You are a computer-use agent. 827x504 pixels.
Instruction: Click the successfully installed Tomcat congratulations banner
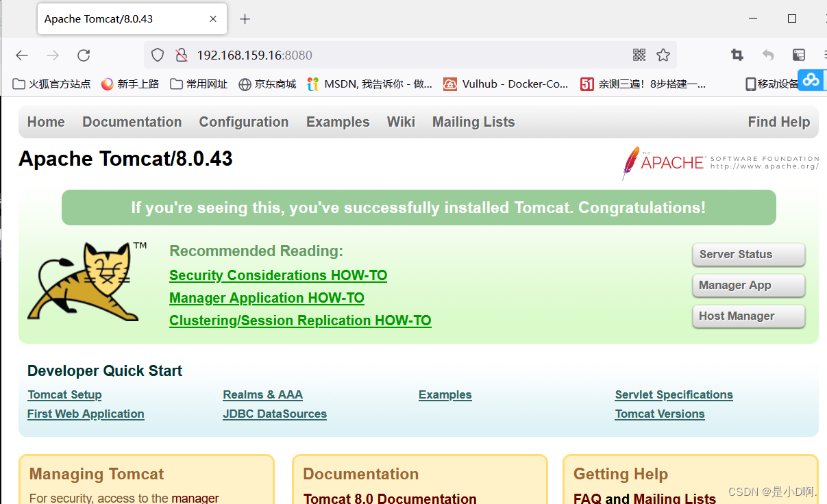click(x=419, y=207)
